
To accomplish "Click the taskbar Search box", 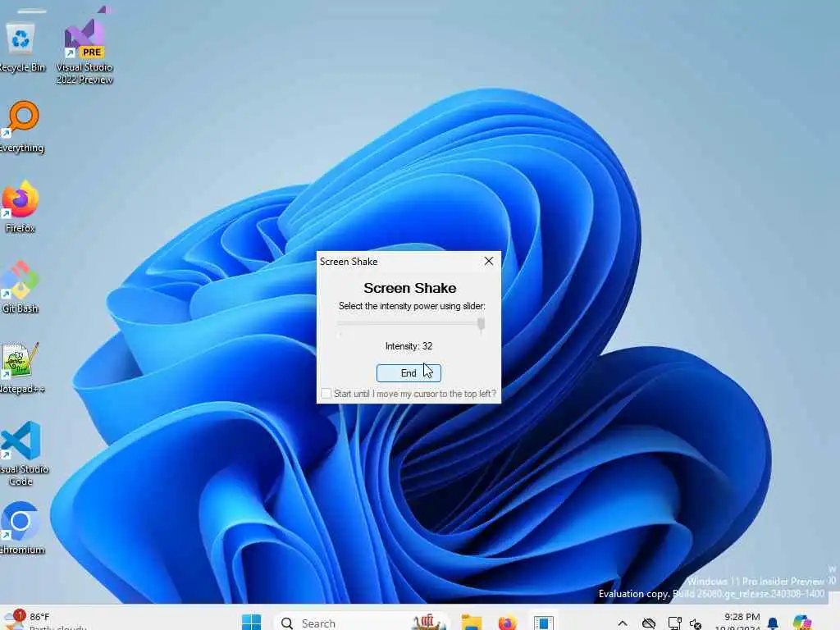I will [362, 623].
